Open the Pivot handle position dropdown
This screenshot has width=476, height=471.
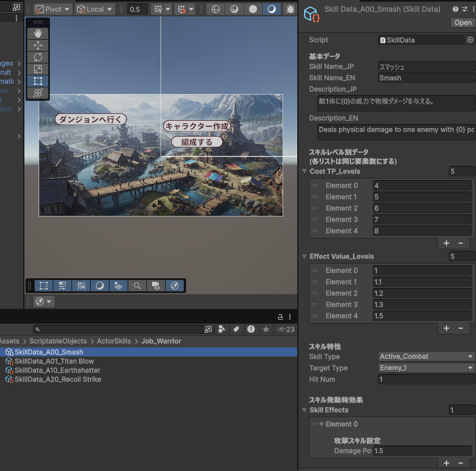tap(53, 10)
